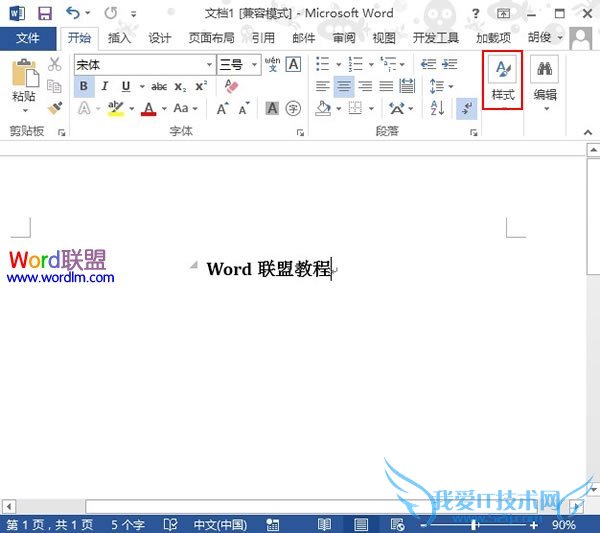This screenshot has height=533, width=600.
Task: Switch to Page Layout (页面布局) tab
Action: 211,38
